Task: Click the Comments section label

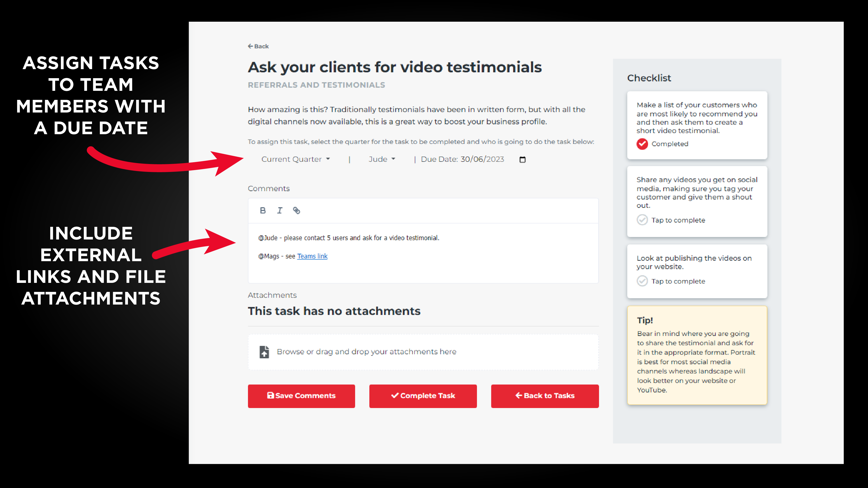Action: [x=269, y=189]
